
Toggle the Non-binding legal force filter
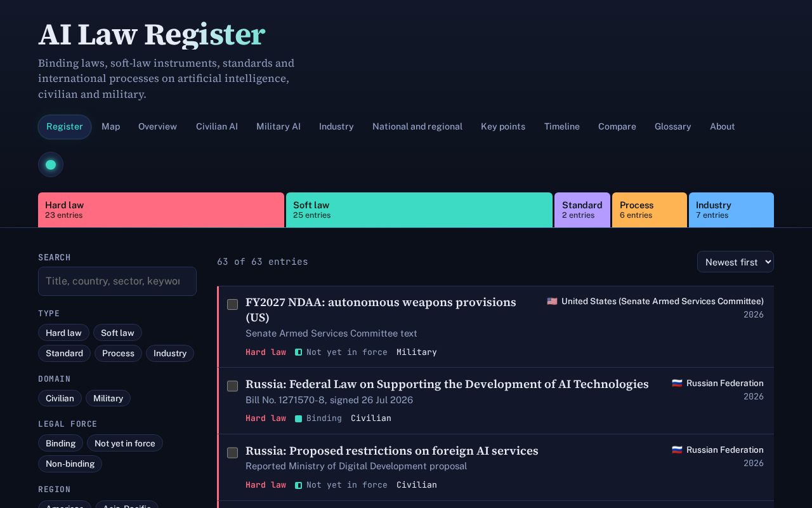[70, 464]
